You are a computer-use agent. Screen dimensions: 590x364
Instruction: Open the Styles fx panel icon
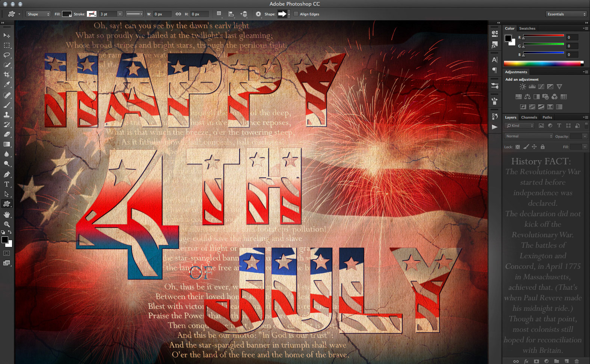[495, 45]
